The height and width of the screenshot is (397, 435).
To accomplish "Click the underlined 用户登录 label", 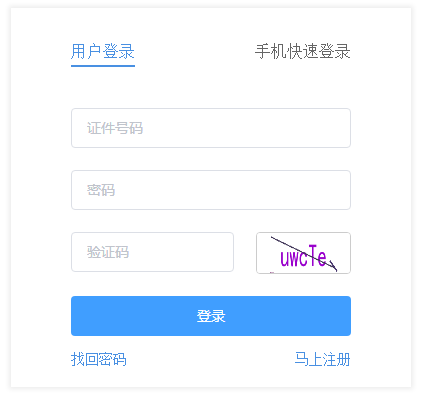I will coord(103,52).
